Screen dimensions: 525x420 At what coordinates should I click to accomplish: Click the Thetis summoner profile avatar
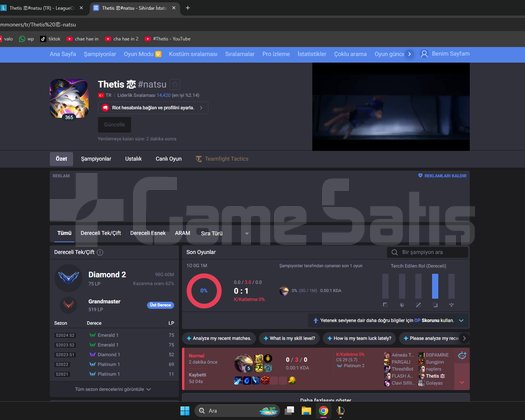point(69,99)
